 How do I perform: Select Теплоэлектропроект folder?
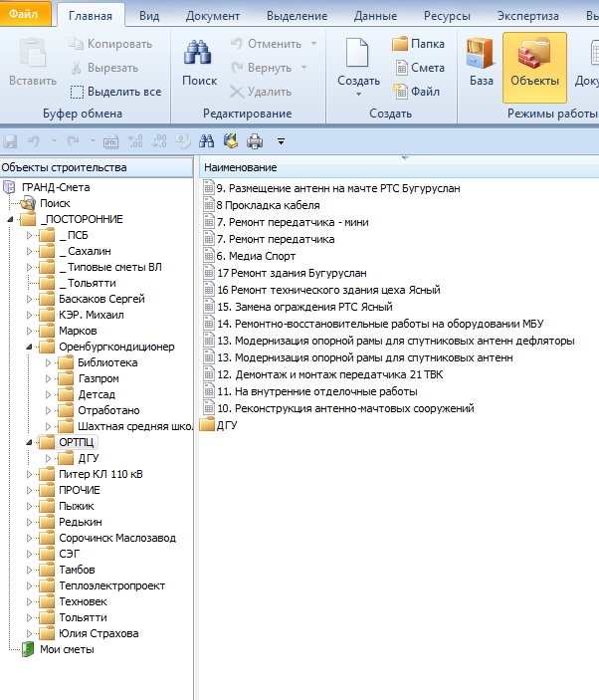coord(112,585)
